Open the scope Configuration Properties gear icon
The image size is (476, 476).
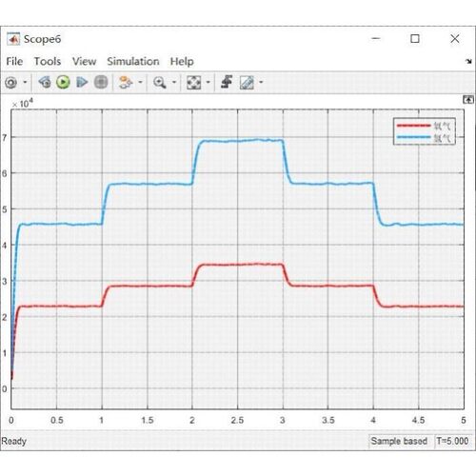11,83
